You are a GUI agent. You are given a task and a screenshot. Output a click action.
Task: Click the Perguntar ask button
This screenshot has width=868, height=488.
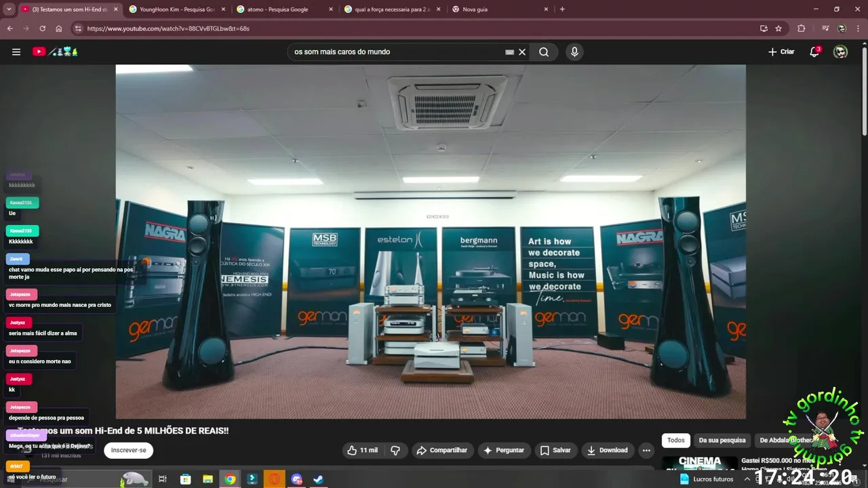point(503,450)
